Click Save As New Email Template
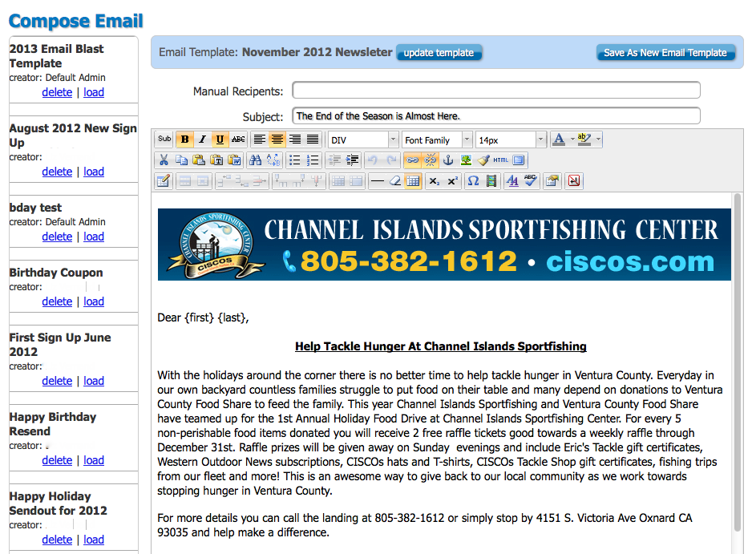Image resolution: width=756 pixels, height=554 pixels. coord(665,53)
